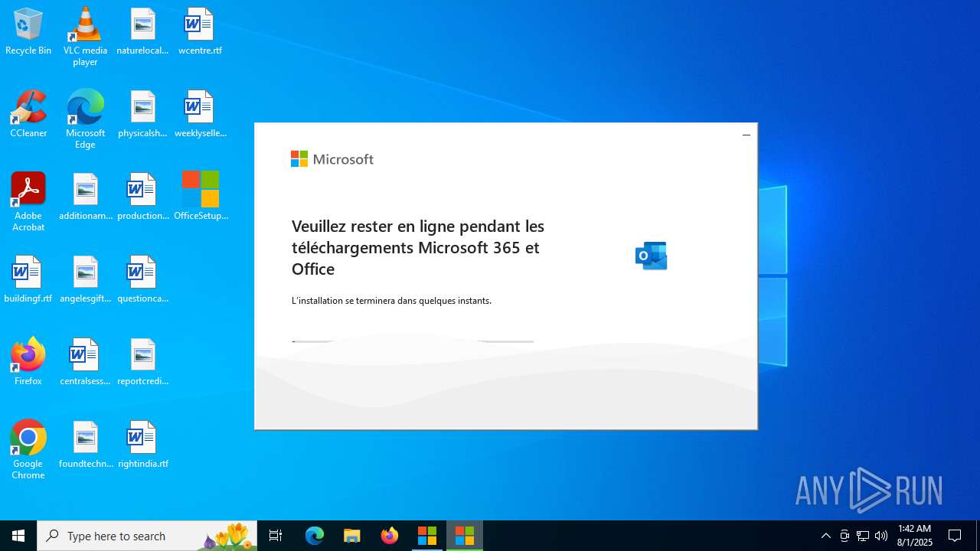Open Google Chrome desktop shortcut
The image size is (980, 551).
tap(28, 450)
